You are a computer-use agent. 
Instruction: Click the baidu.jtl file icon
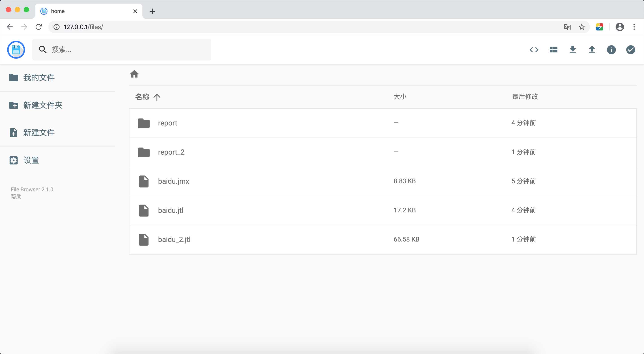(x=144, y=210)
